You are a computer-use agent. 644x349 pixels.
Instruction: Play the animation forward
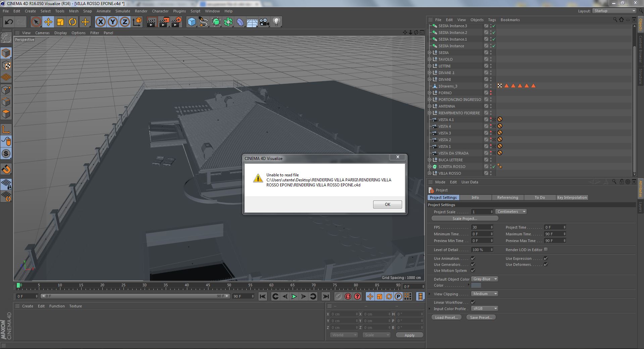point(294,296)
